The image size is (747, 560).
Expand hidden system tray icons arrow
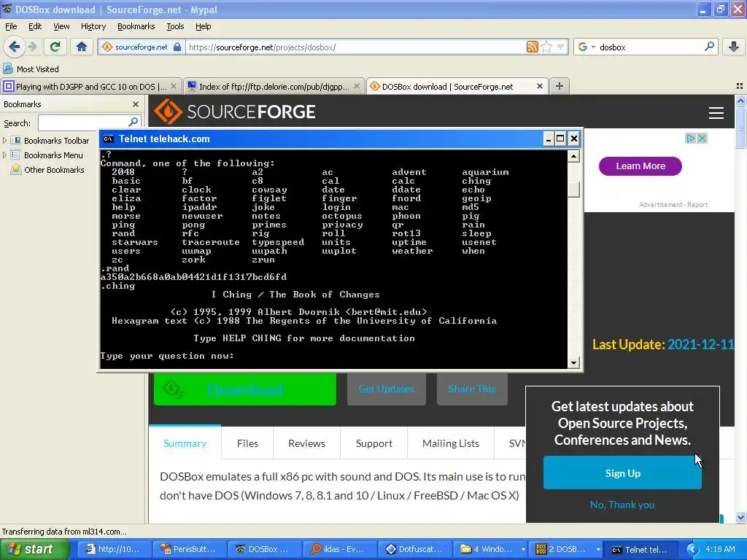point(692,549)
